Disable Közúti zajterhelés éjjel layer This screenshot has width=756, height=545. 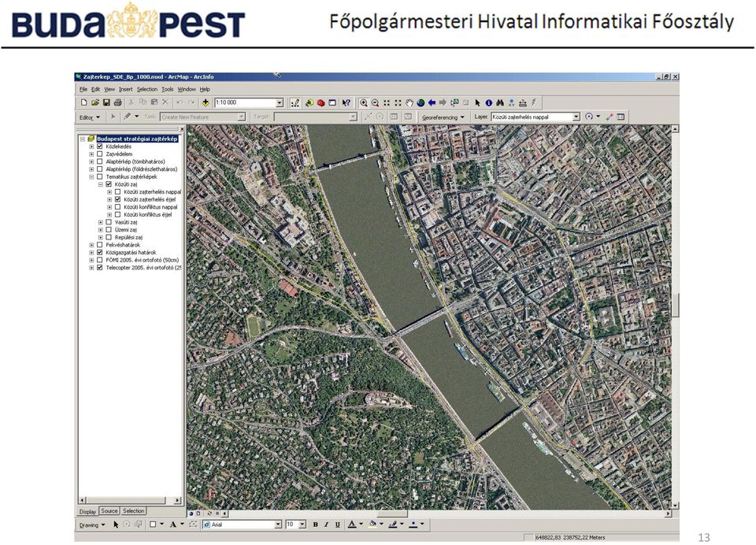pos(117,199)
